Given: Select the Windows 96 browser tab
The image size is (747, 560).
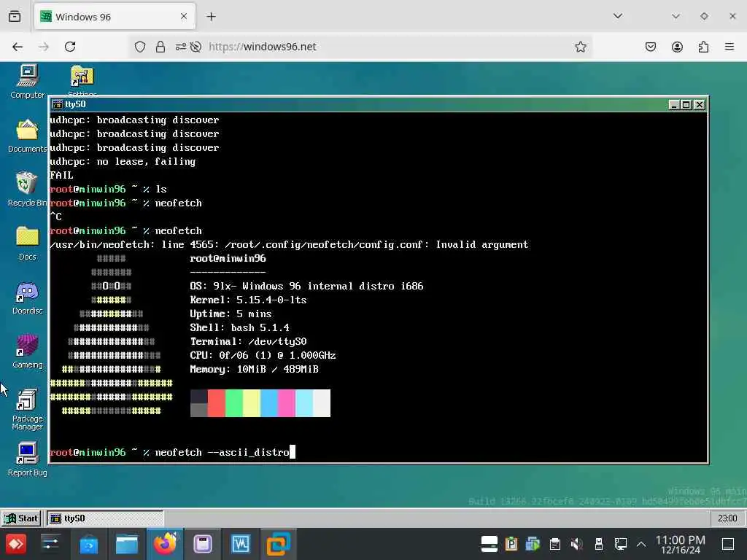Looking at the screenshot, I should click(115, 17).
